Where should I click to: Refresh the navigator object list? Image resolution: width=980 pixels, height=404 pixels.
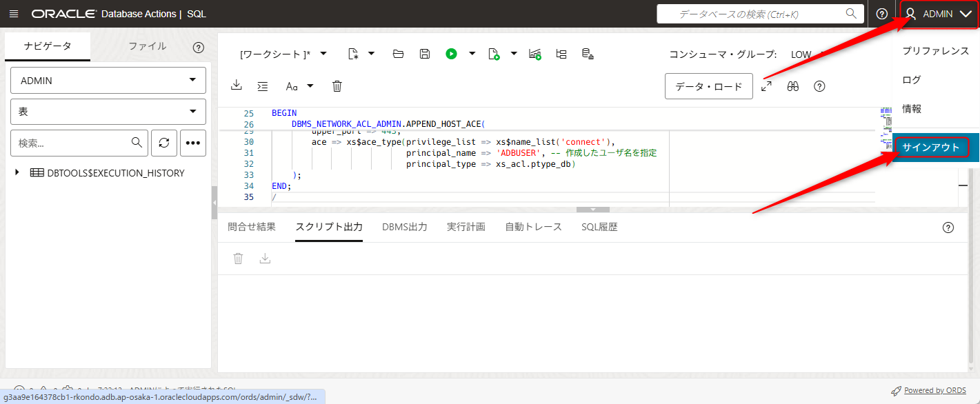(163, 143)
